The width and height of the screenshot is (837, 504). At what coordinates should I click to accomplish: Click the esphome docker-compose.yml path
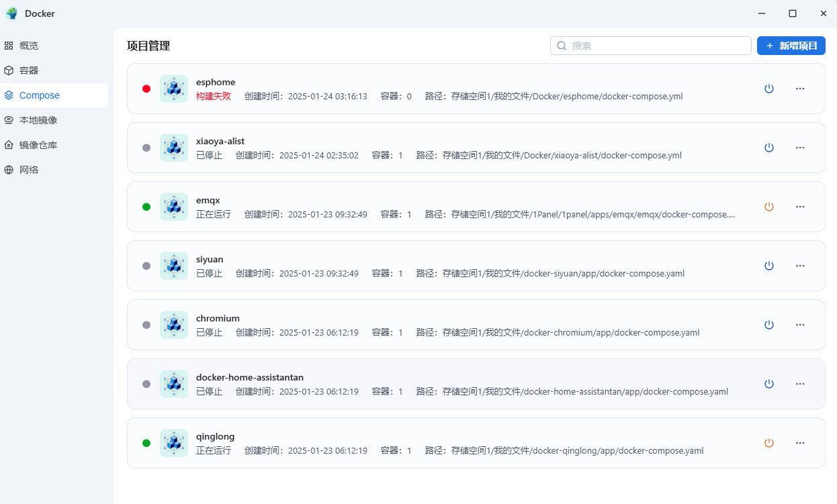(x=567, y=96)
